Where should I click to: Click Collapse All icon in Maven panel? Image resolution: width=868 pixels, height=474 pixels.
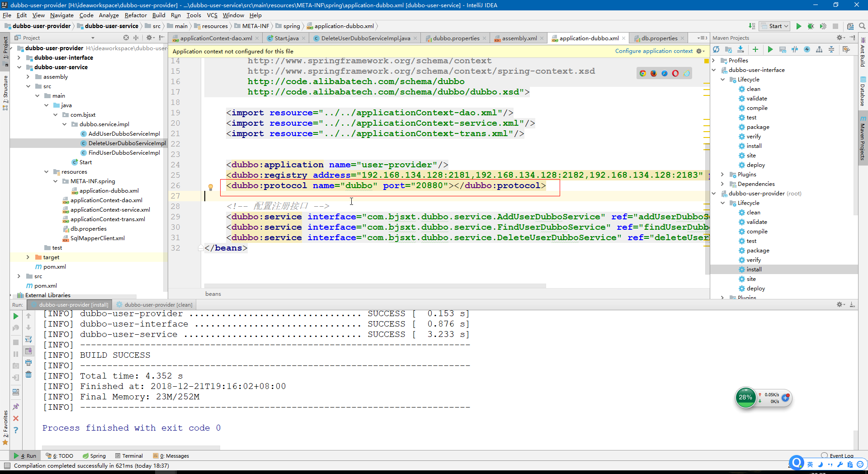click(x=831, y=49)
